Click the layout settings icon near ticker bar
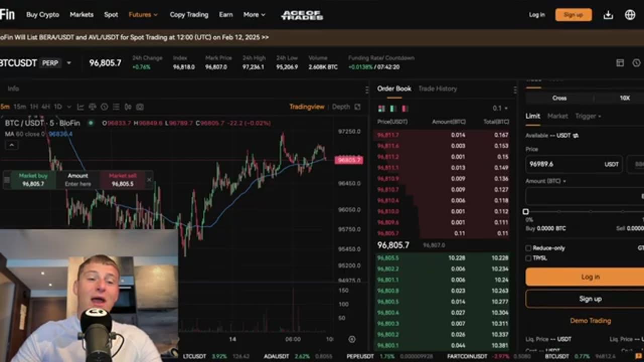 pos(620,63)
